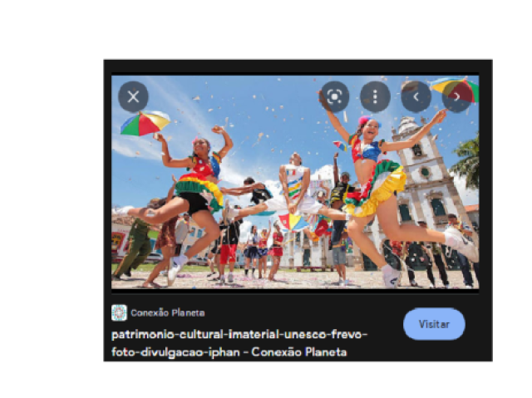Search image with Google Lens icon
Image resolution: width=532 pixels, height=398 pixels.
click(x=334, y=97)
